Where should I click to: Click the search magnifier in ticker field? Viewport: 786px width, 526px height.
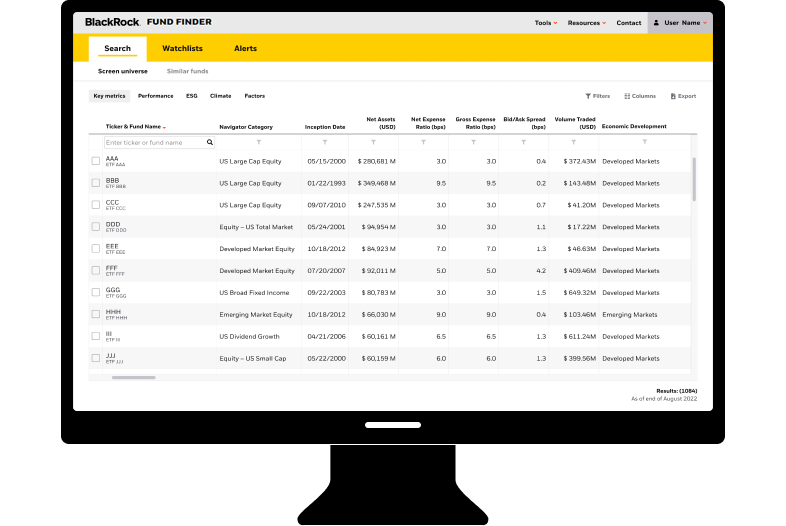[210, 143]
